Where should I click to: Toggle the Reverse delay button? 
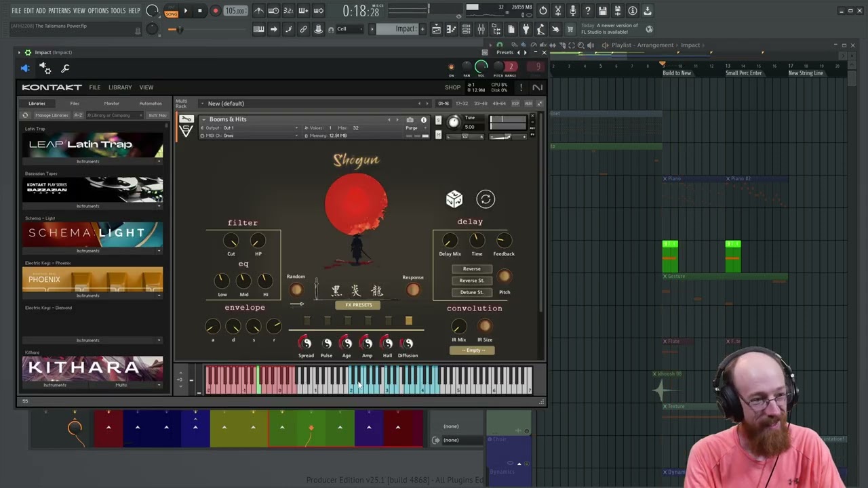click(x=471, y=268)
